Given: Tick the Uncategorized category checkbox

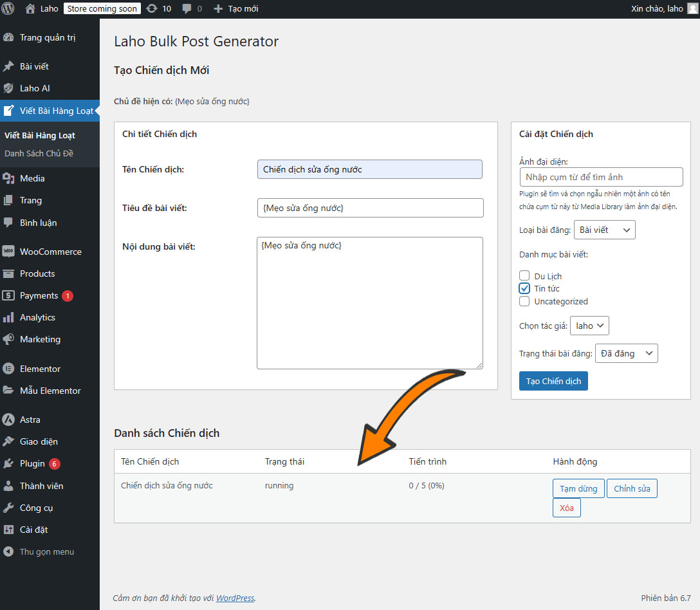Looking at the screenshot, I should click(x=524, y=301).
